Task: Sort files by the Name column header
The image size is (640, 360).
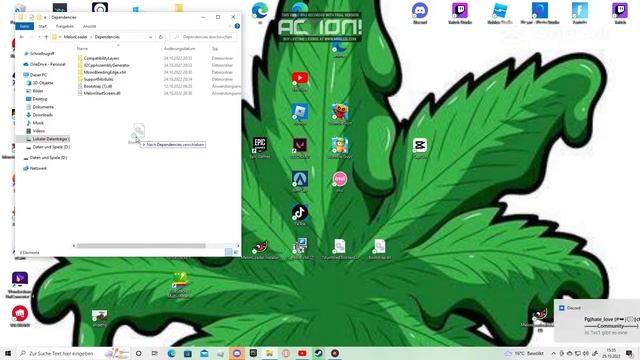Action: [x=82, y=49]
